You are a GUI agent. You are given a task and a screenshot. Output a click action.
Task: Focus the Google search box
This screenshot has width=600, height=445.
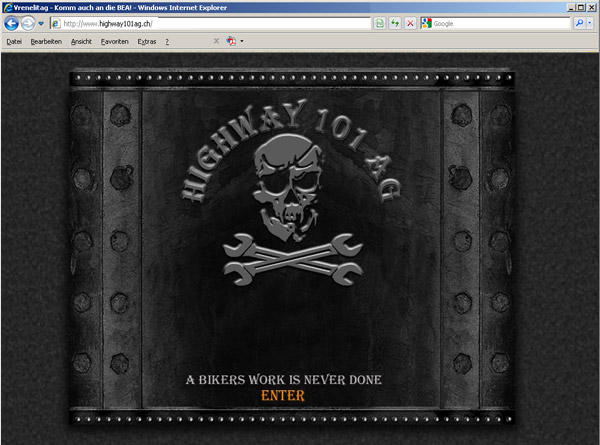(x=501, y=24)
